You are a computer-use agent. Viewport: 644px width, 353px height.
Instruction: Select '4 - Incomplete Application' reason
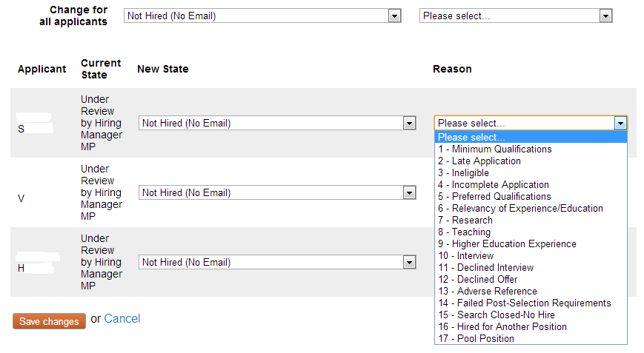493,185
